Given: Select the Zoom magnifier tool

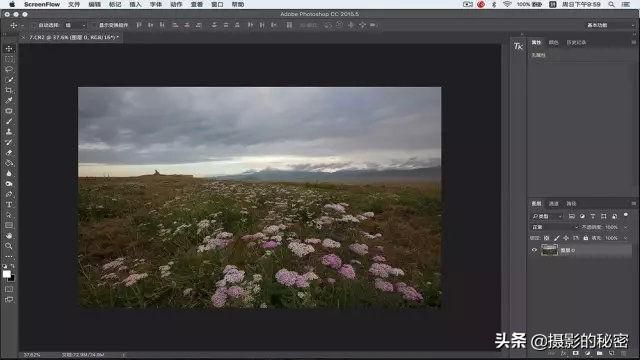Looking at the screenshot, I should pos(9,246).
